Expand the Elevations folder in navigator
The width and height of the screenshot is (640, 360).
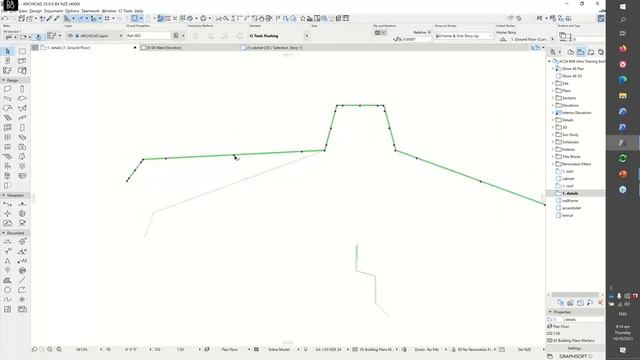(553, 105)
